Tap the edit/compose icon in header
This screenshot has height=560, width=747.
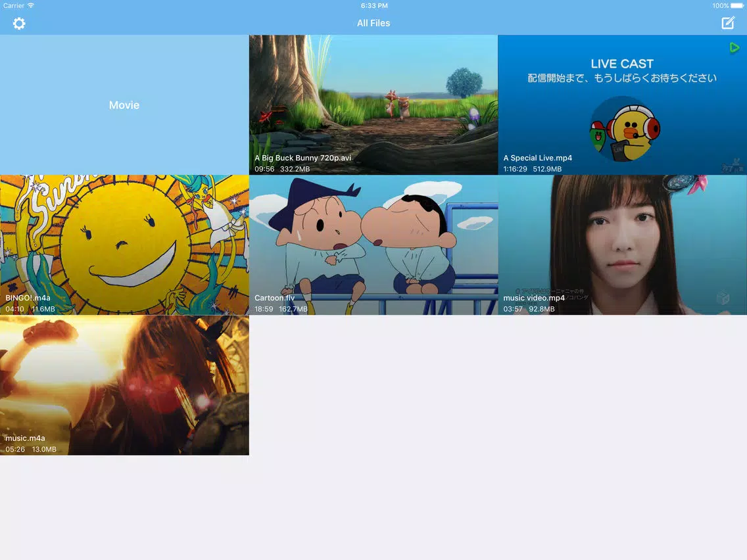pos(728,23)
